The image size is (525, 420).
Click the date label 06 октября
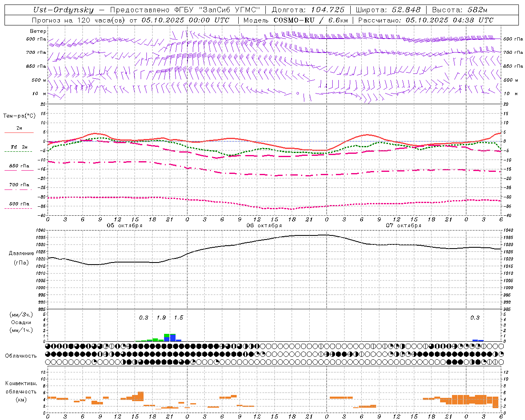click(264, 225)
